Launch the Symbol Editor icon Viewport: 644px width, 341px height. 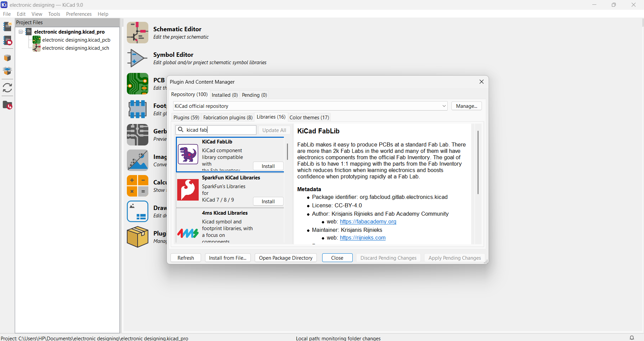coord(138,58)
